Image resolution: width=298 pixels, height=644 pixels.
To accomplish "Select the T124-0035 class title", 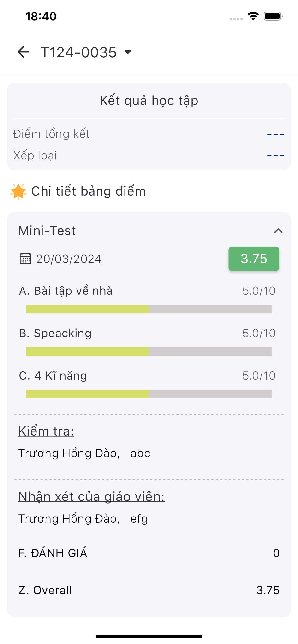I will [79, 52].
